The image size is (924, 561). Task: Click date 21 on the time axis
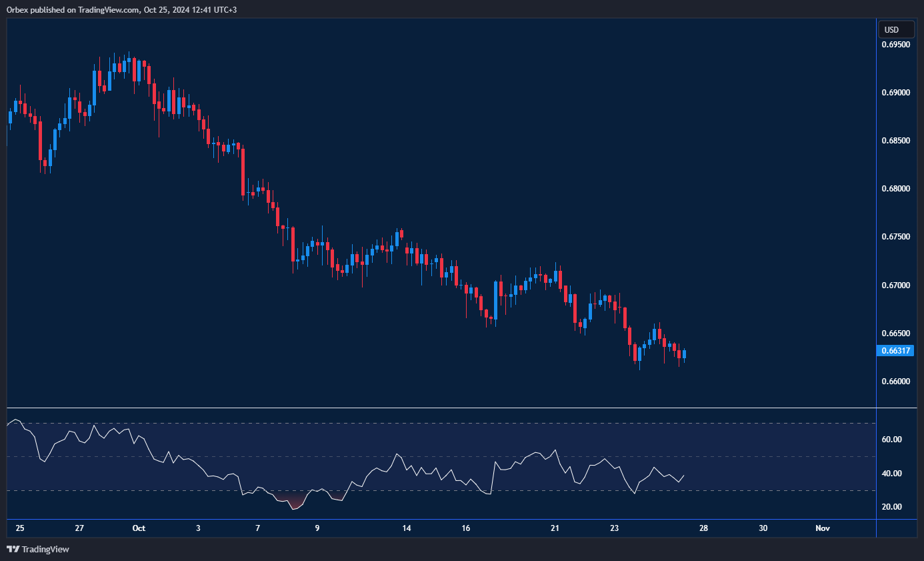point(555,528)
